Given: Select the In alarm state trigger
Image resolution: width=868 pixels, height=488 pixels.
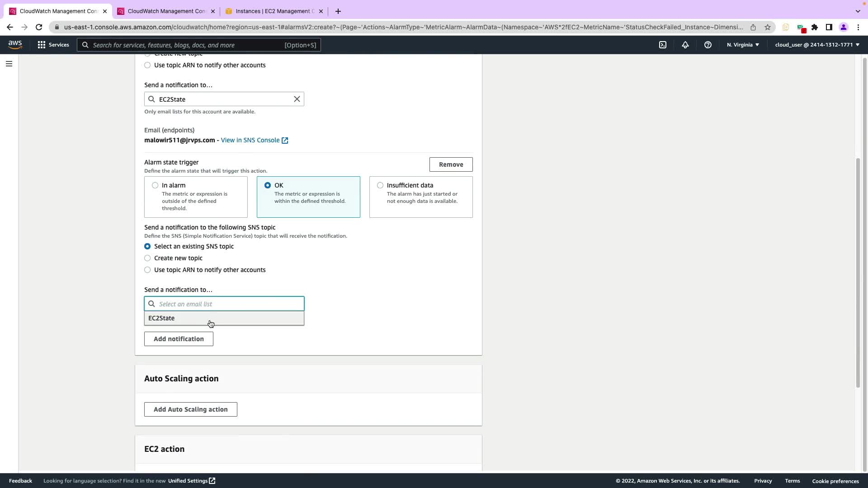Looking at the screenshot, I should (x=155, y=185).
